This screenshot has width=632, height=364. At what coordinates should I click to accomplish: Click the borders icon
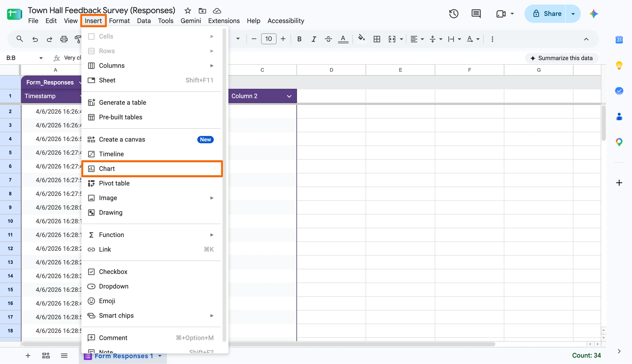click(377, 39)
